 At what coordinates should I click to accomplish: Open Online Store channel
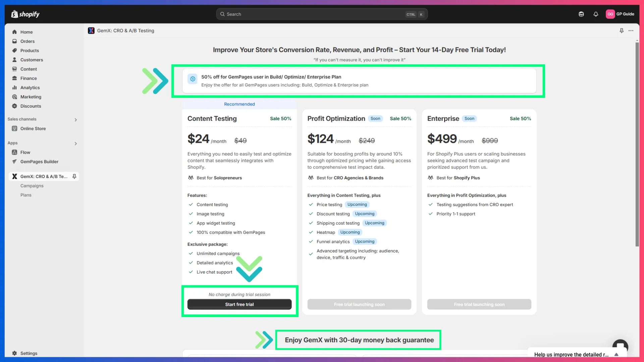tap(33, 128)
